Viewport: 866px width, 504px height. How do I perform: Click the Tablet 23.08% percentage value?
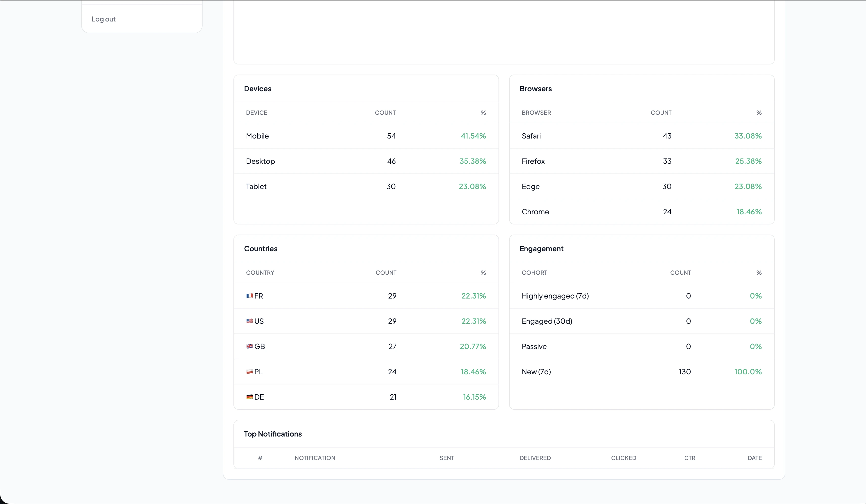(472, 187)
